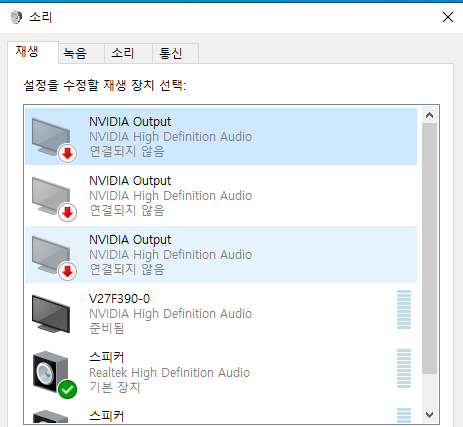Close the 소리 dialog window

tap(448, 17)
